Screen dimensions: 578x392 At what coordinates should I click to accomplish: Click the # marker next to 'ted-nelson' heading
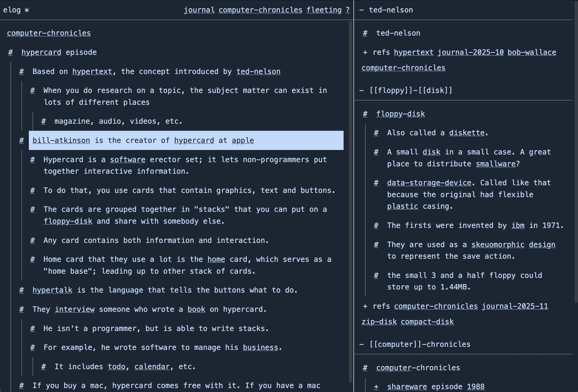pos(365,33)
